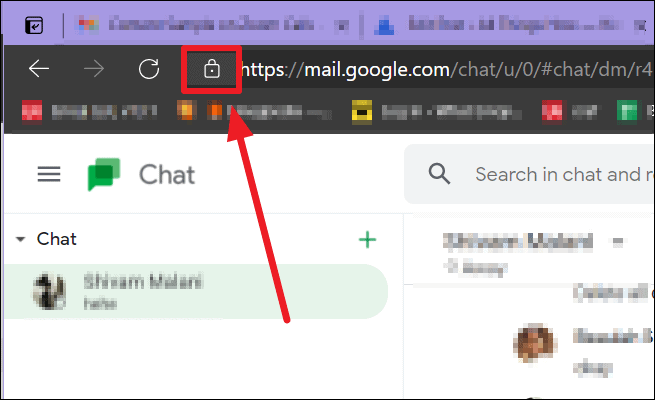Start a new chat with plus icon
Image resolution: width=655 pixels, height=400 pixels.
367,240
